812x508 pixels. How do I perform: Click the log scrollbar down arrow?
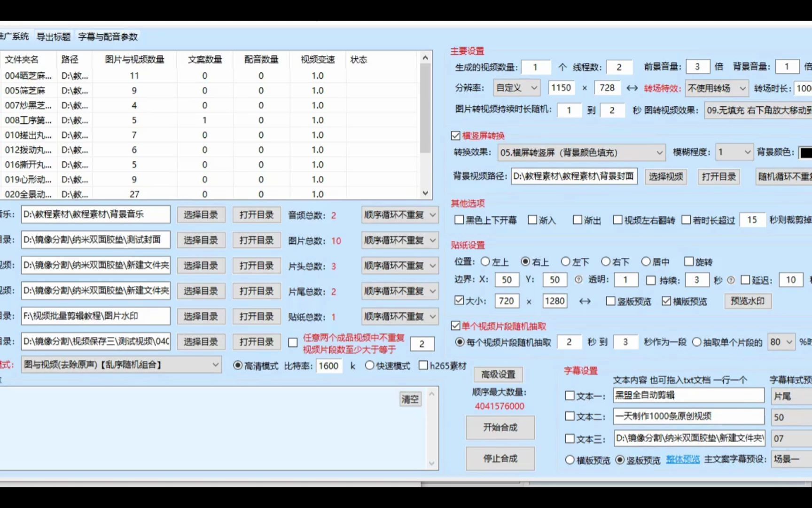coord(432,463)
